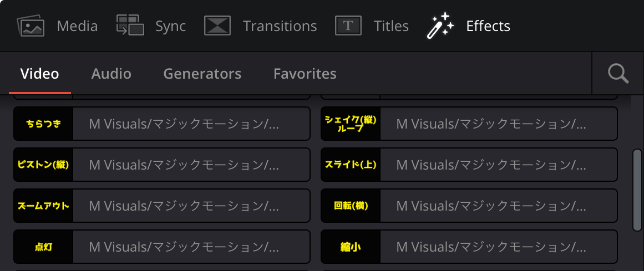Click the effects list vertical scrollbar
Viewport: 644px width, 271px height.
(637, 190)
